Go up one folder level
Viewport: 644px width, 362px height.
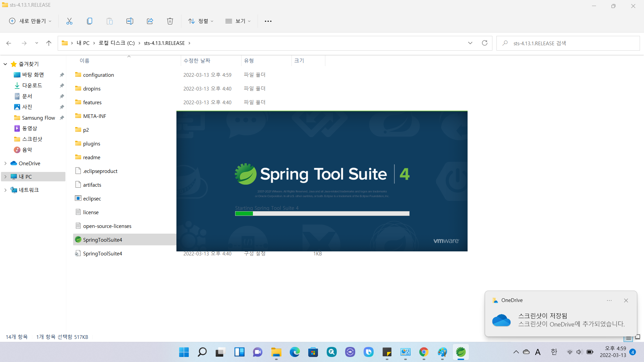[x=49, y=43]
